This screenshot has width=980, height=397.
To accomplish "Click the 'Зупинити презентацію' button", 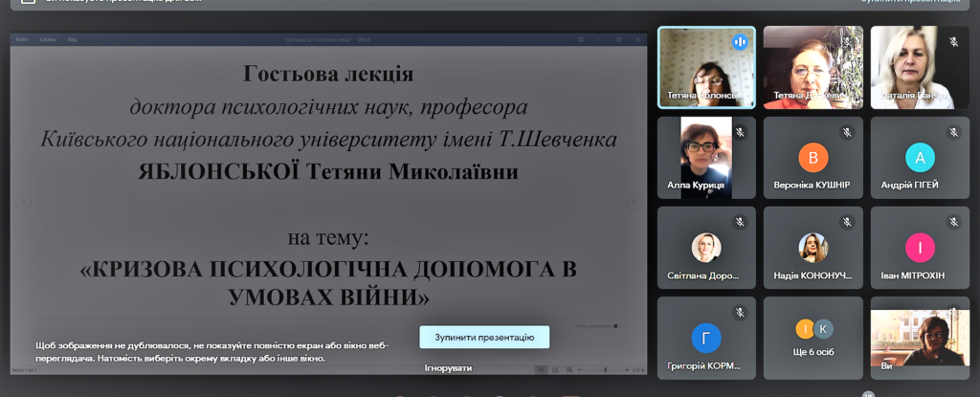I will click(484, 337).
